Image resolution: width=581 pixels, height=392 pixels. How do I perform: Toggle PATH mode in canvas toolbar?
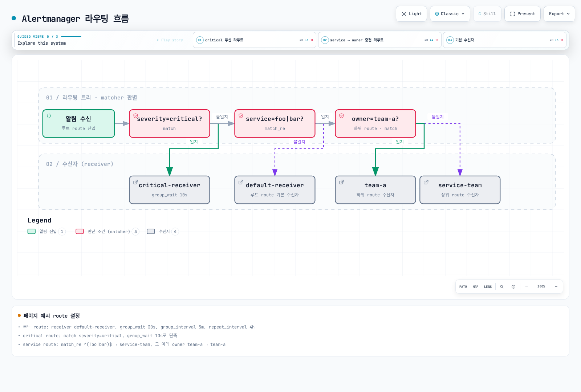[x=463, y=287]
